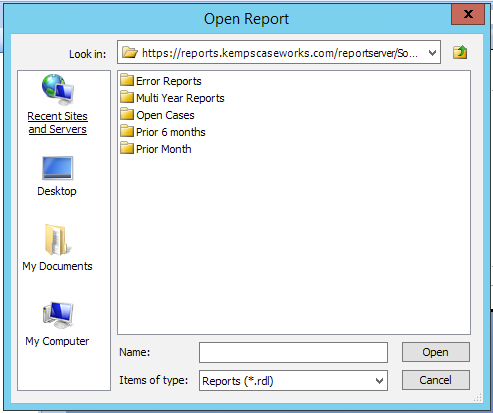Click the Error Reports folder icon
This screenshot has height=413, width=493.
click(x=127, y=80)
